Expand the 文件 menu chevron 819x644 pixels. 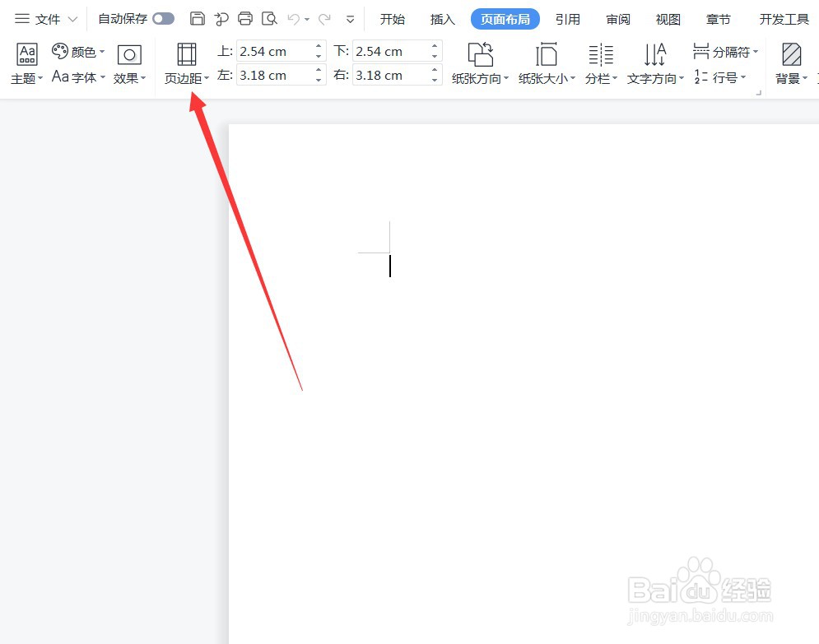coord(73,20)
